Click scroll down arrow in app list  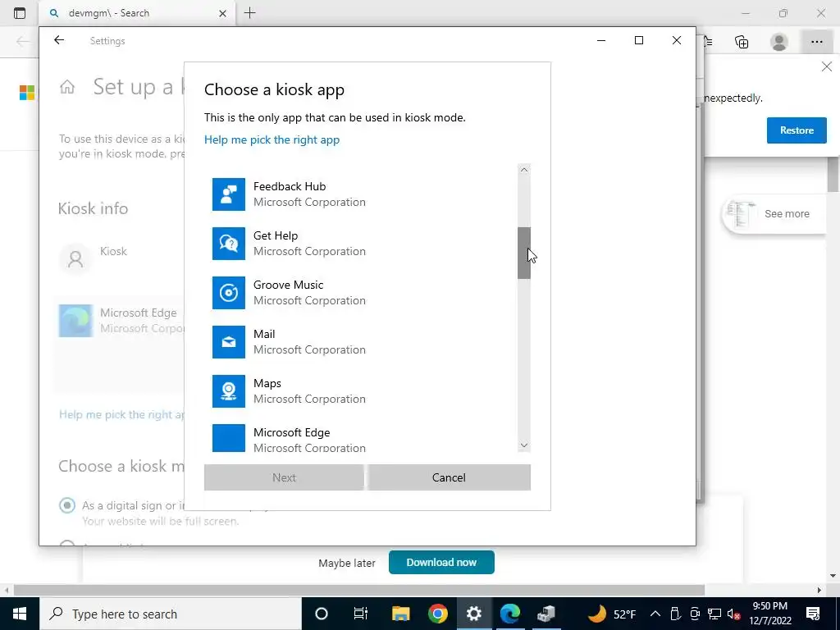click(x=524, y=445)
